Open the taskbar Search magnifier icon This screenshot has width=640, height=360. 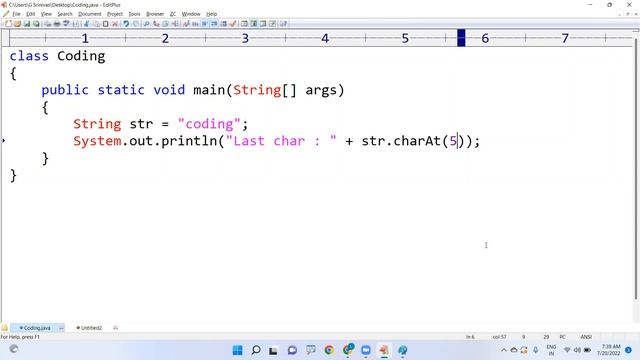coord(256,350)
